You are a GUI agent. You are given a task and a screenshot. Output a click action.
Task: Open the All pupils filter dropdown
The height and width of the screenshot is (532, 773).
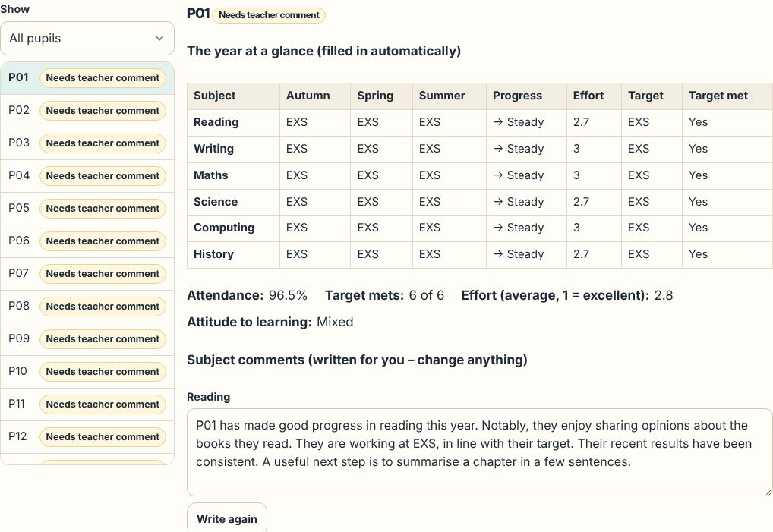pyautogui.click(x=87, y=39)
